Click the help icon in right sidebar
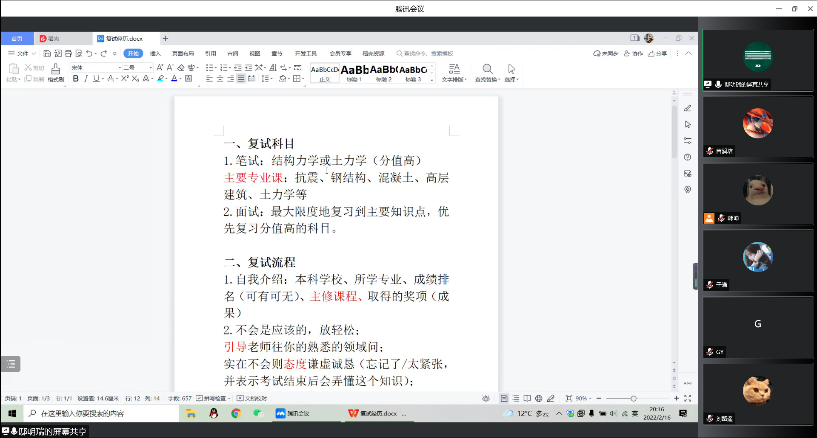Screen dimensions: 817x438 pyautogui.click(x=688, y=157)
